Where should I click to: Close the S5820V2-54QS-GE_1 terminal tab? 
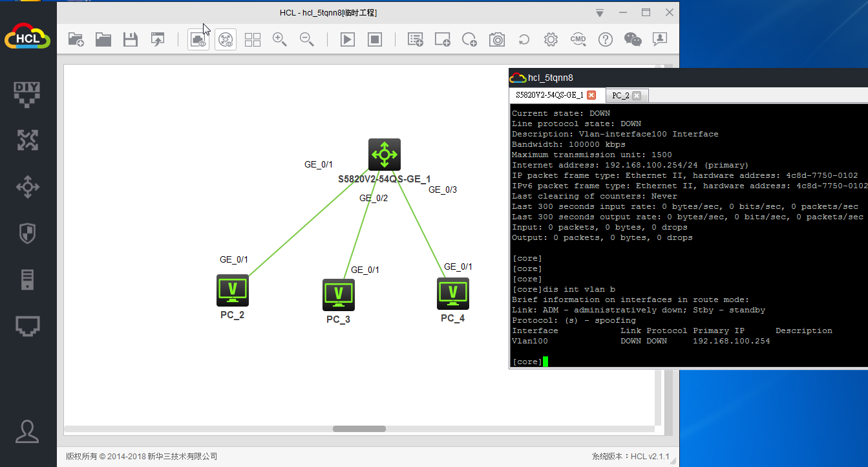(x=591, y=95)
